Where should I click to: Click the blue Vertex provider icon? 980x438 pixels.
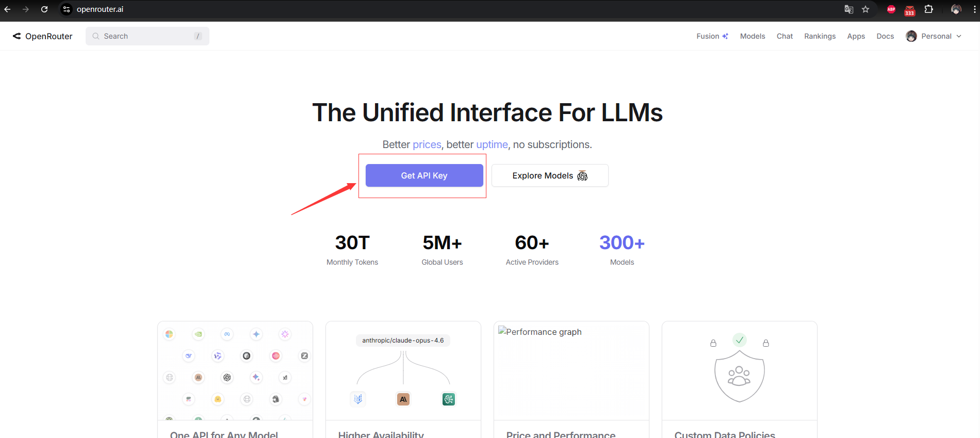358,399
